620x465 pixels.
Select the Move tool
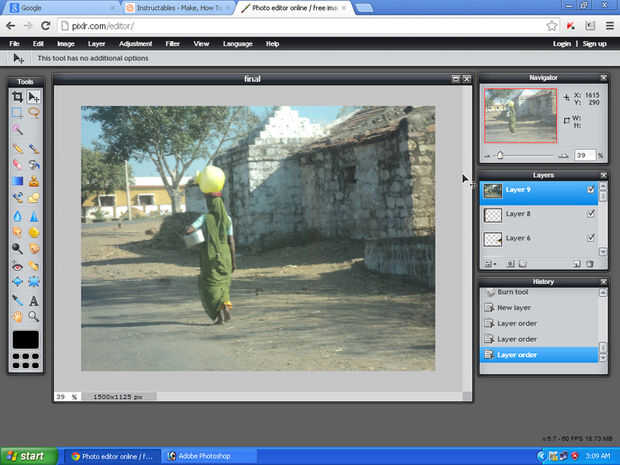pos(34,97)
